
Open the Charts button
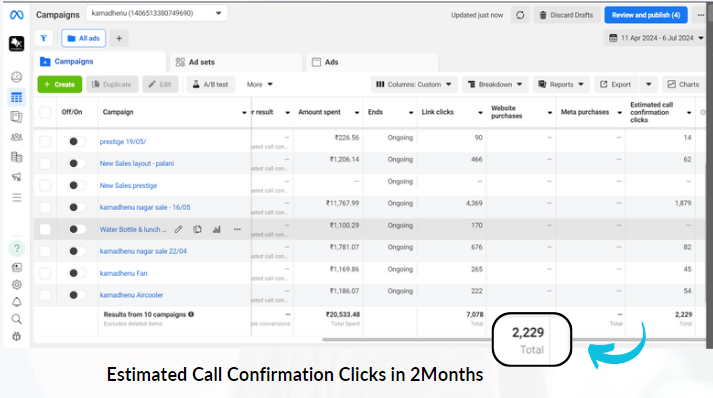tap(683, 84)
